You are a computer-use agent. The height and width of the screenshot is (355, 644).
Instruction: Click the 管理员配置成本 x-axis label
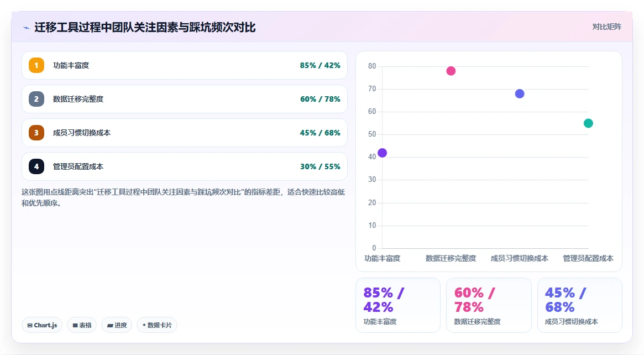point(588,258)
